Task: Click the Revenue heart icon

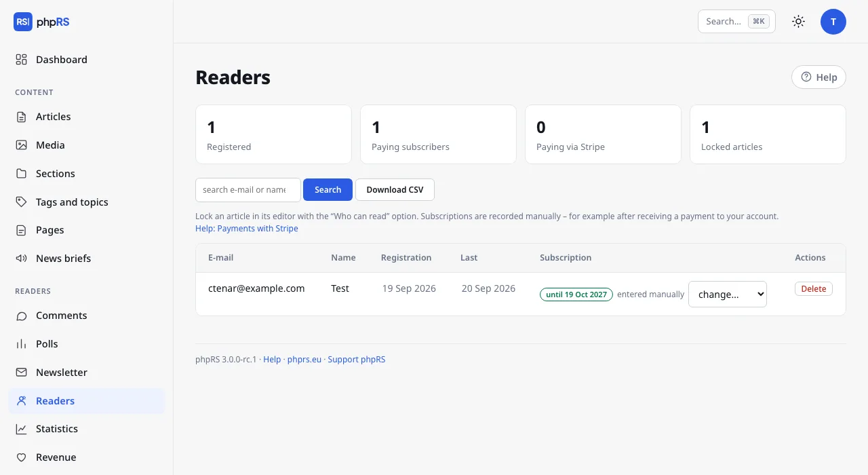Action: [22, 457]
